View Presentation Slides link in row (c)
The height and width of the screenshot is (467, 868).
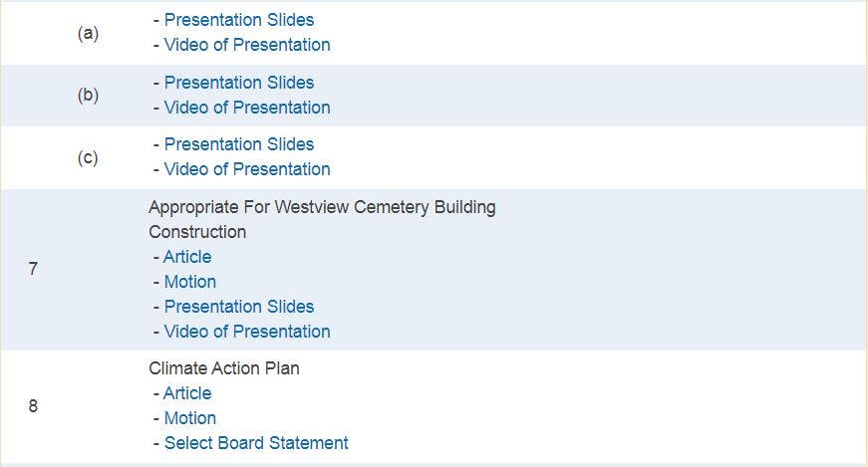point(239,144)
